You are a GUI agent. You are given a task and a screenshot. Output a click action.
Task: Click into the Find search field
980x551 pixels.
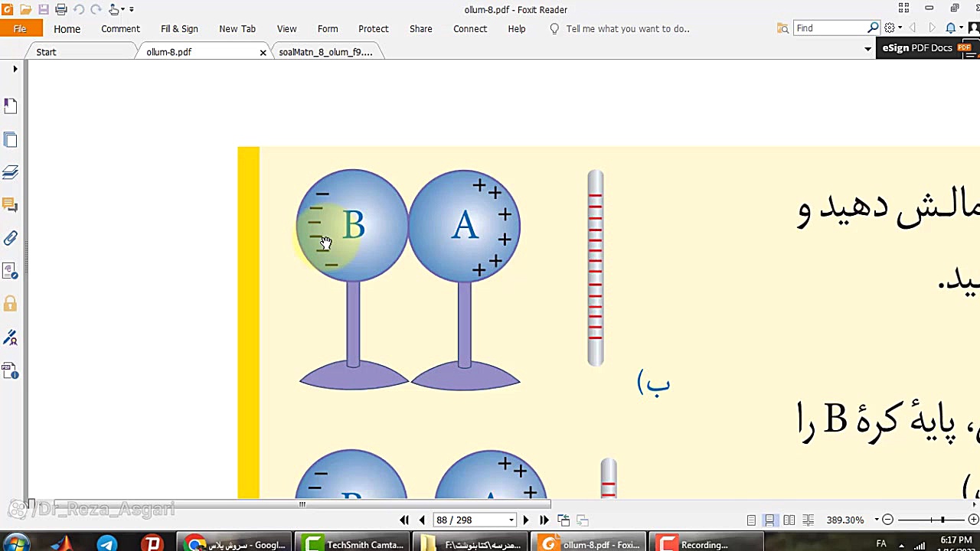[x=831, y=28]
